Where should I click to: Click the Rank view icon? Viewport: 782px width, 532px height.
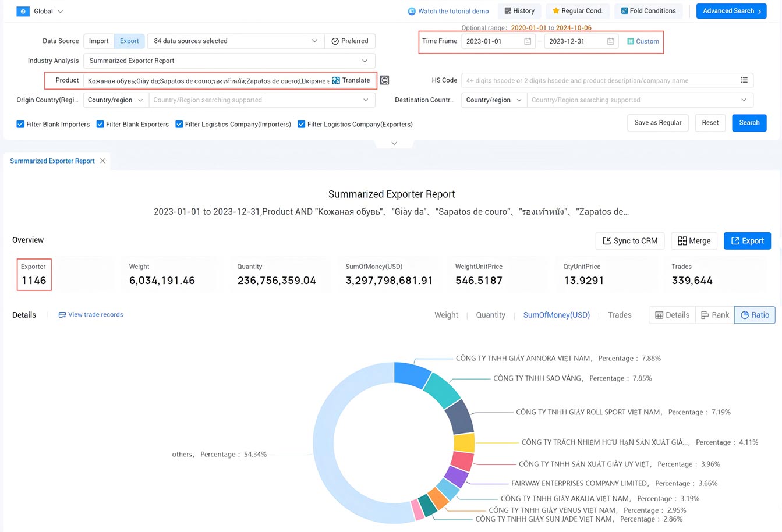(705, 315)
